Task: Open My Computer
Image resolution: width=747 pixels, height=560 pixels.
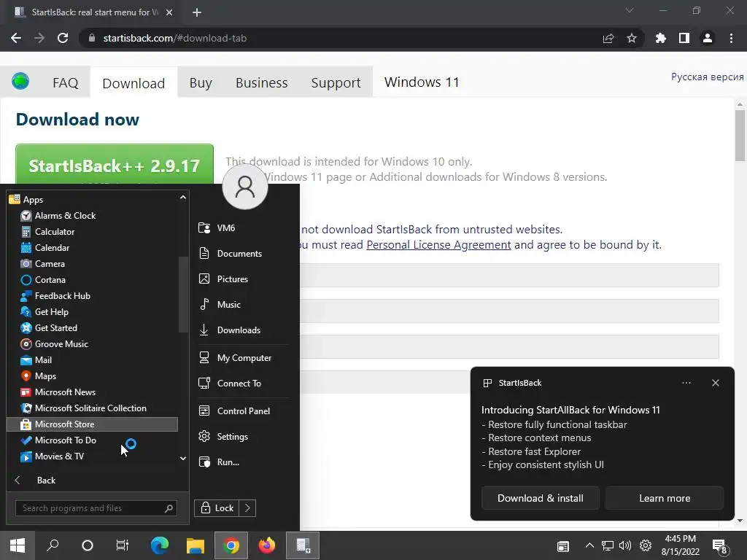Action: [x=235, y=357]
